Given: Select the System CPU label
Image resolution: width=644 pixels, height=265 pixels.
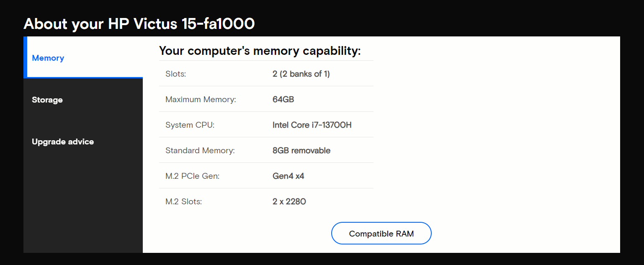Looking at the screenshot, I should 190,125.
